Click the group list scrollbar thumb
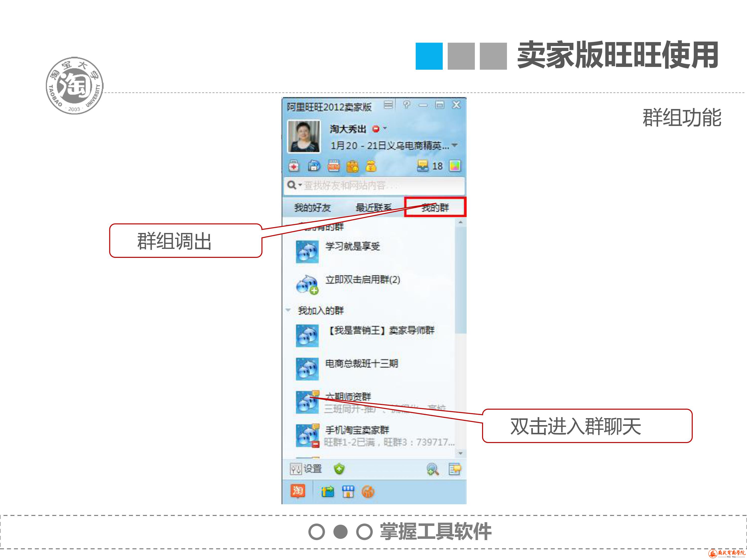Image resolution: width=747 pixels, height=560 pixels. (460, 280)
